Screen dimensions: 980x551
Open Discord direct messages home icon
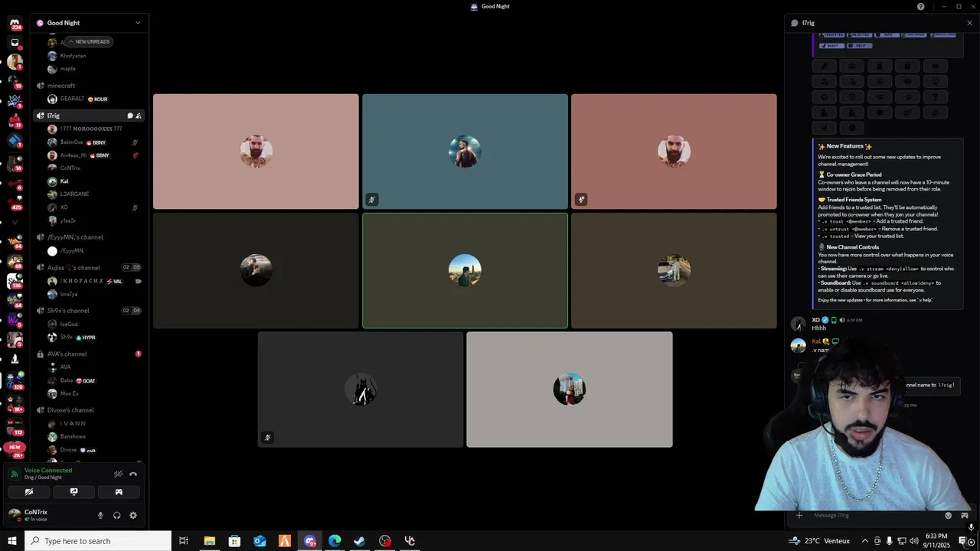click(x=15, y=24)
